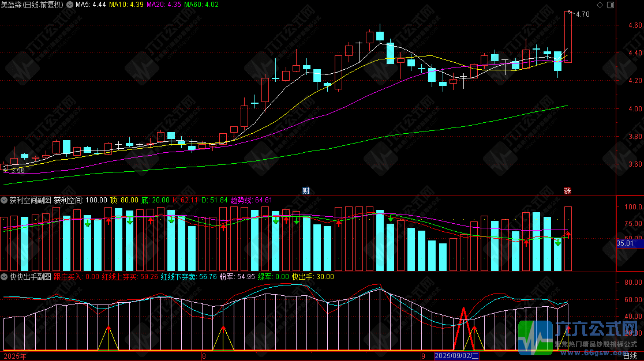The width and height of the screenshot is (644, 361).
Task: Click the 财 financial marker icon
Action: pos(306,191)
